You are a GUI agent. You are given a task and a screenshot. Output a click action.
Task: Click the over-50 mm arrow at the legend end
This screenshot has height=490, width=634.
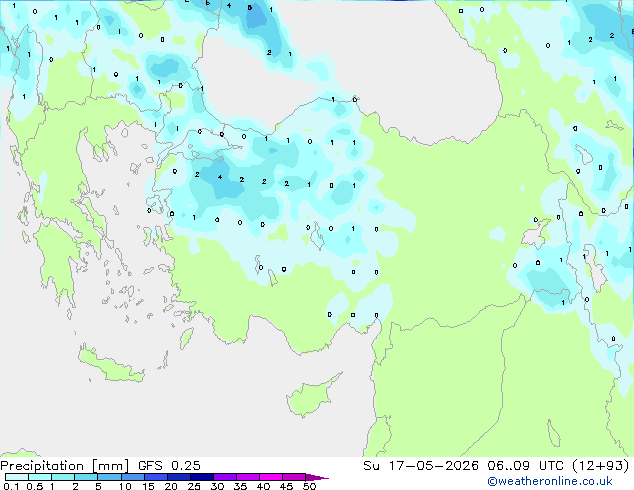tap(317, 478)
